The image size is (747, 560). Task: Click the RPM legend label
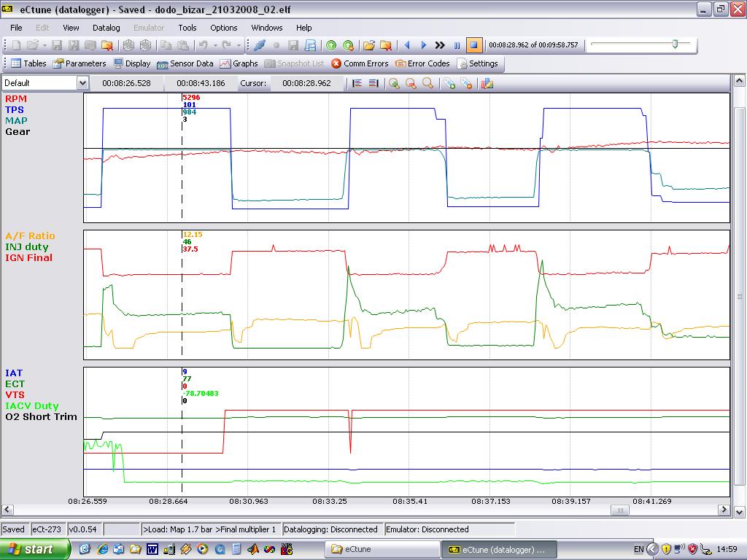(x=16, y=98)
